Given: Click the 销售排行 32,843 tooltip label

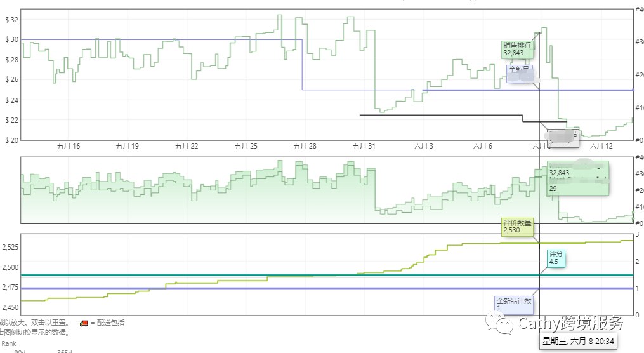Looking at the screenshot, I should pyautogui.click(x=518, y=50).
